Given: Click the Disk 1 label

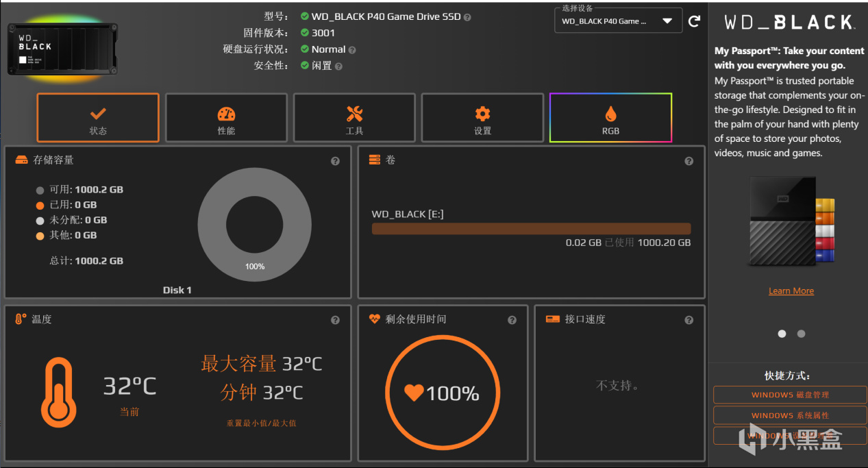Looking at the screenshot, I should pyautogui.click(x=177, y=291).
